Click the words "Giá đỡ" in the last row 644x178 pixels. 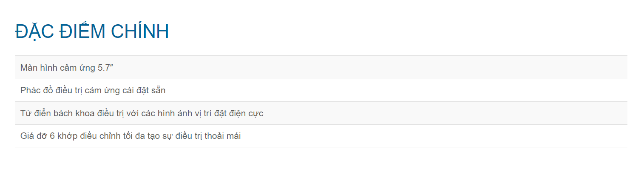coord(34,136)
